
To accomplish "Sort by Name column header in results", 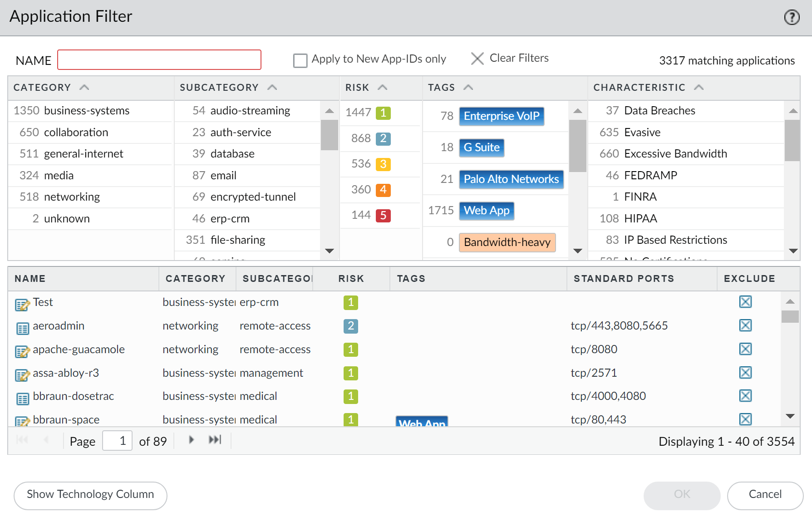I will click(30, 279).
